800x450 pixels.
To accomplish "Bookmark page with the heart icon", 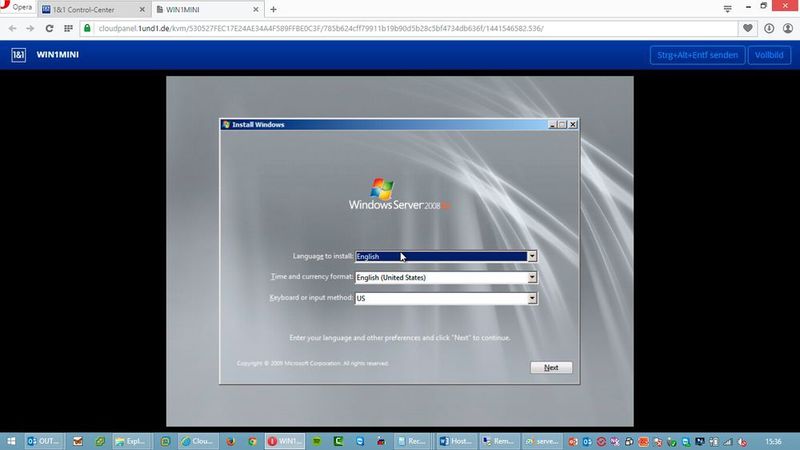I will pyautogui.click(x=747, y=29).
